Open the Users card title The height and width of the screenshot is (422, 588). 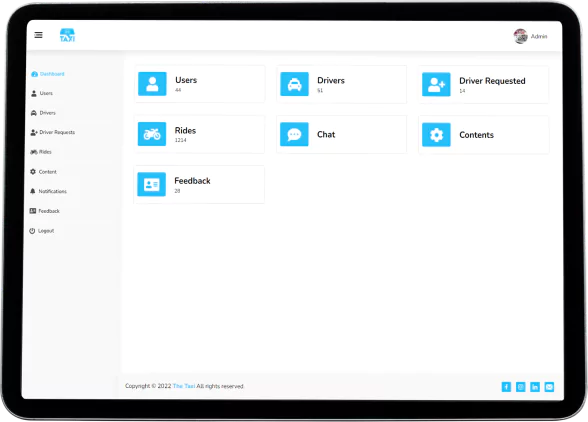pyautogui.click(x=186, y=80)
